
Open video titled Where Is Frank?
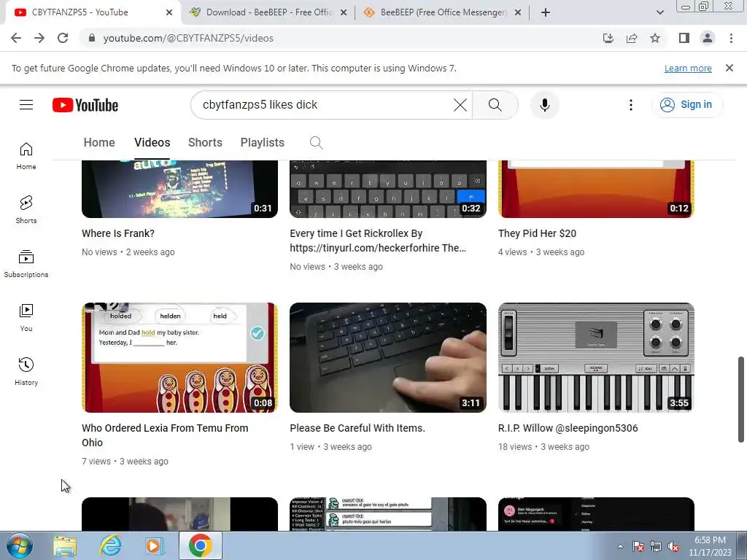coord(117,233)
